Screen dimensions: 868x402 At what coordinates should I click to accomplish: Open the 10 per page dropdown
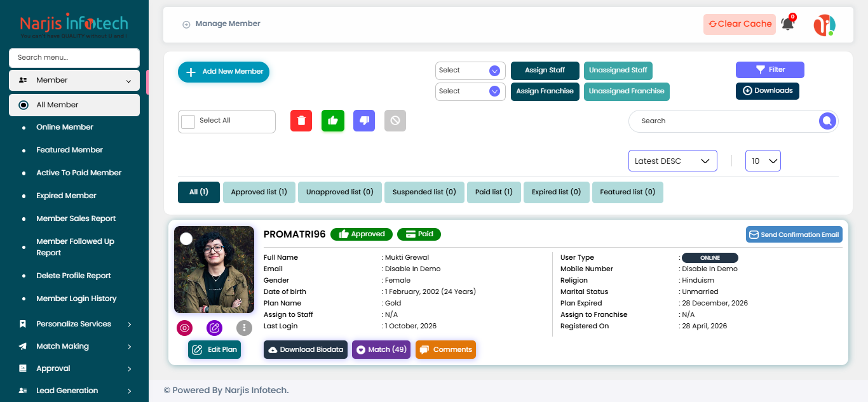pos(763,161)
